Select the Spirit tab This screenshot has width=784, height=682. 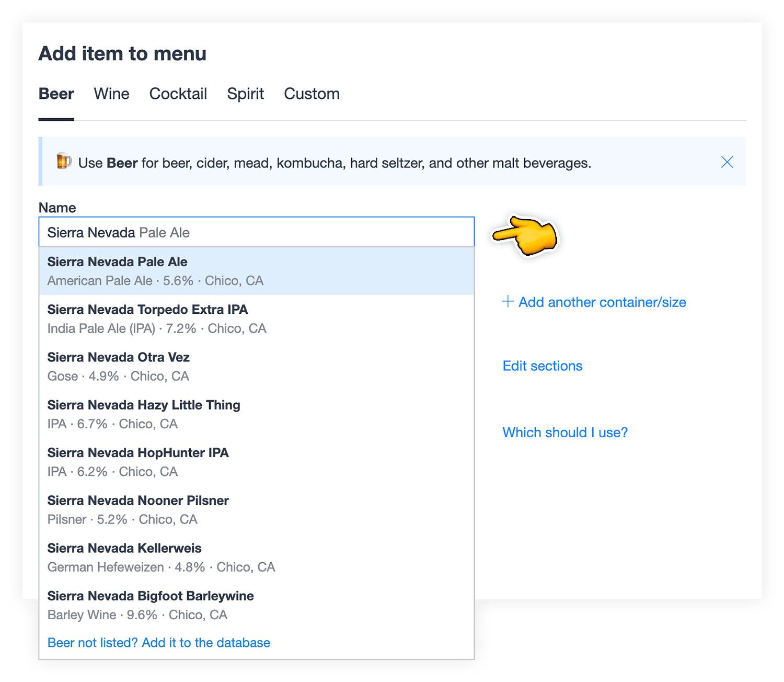click(245, 94)
